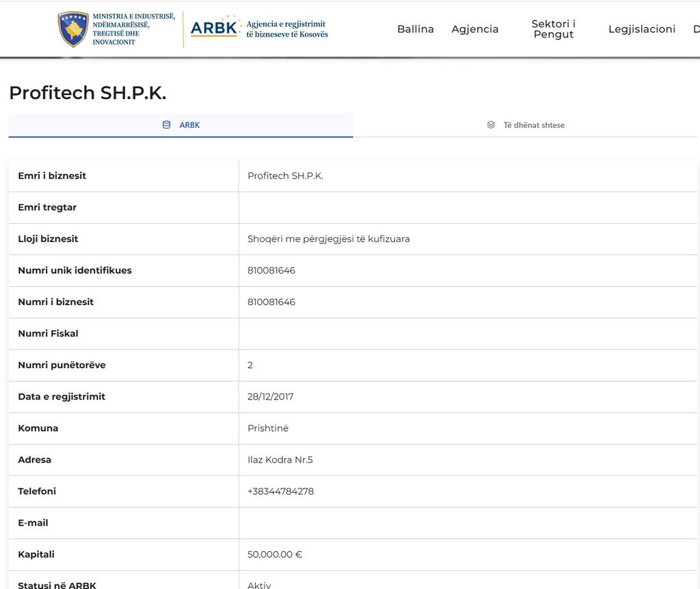Open the Legjislacioni menu item
700x589 pixels.
641,29
